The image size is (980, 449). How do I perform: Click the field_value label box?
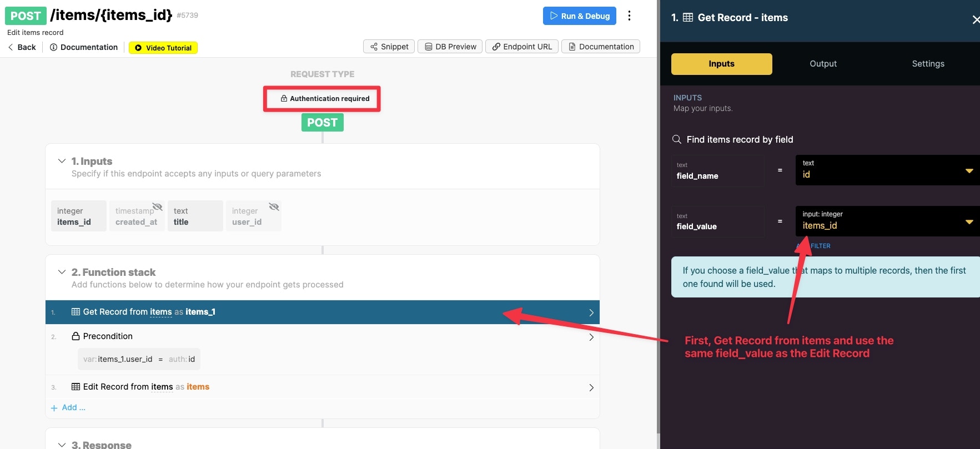coord(718,221)
